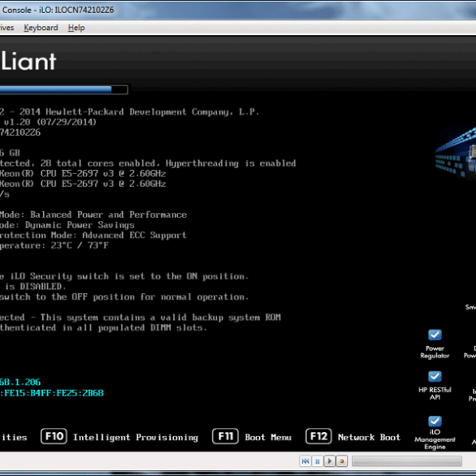Click the cyan IPv4 address ending 68.1.206
This screenshot has height=476, width=476.
pyautogui.click(x=20, y=382)
